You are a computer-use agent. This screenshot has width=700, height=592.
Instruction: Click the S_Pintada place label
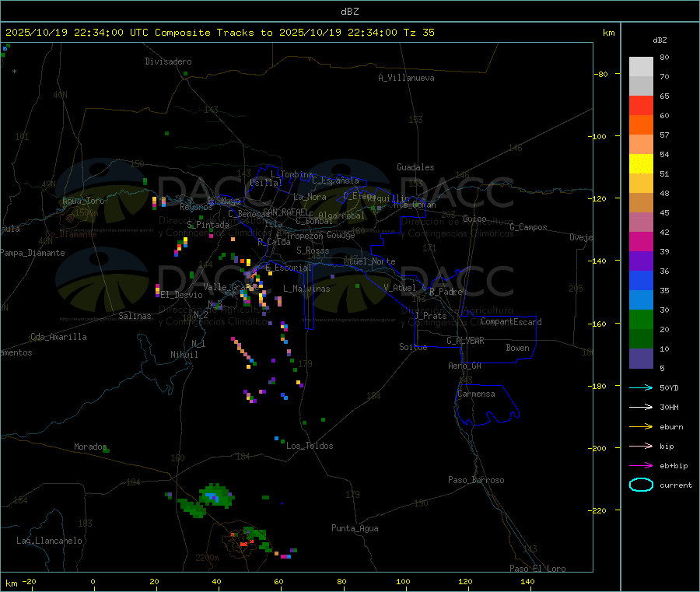[208, 225]
